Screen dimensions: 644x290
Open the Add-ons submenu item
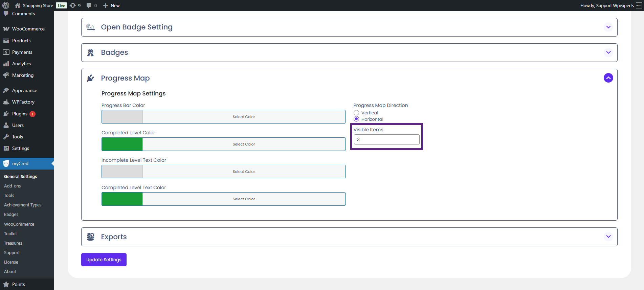click(13, 186)
